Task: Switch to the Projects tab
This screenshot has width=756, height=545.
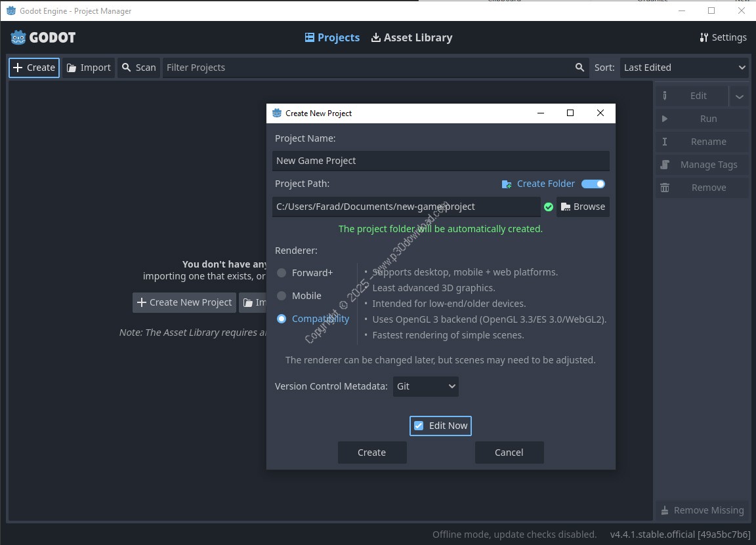Action: click(332, 37)
